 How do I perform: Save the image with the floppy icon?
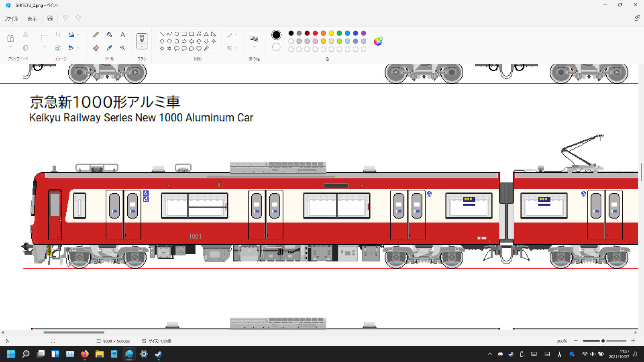click(x=50, y=18)
